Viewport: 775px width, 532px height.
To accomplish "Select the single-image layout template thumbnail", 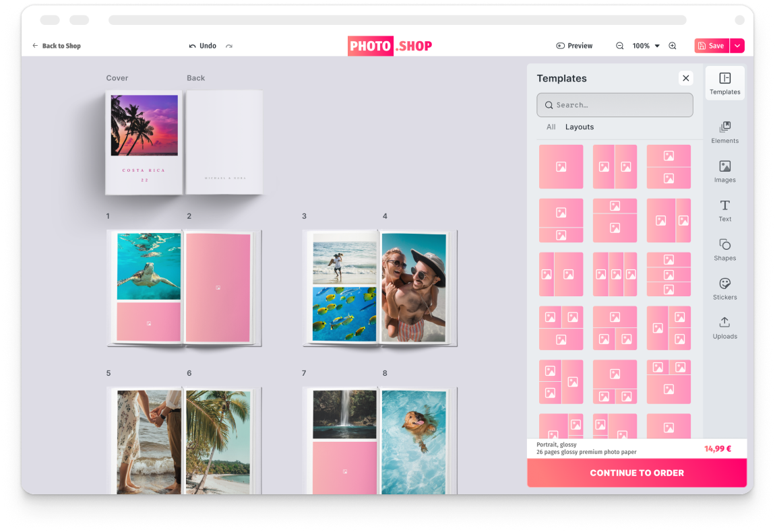I will (x=561, y=166).
